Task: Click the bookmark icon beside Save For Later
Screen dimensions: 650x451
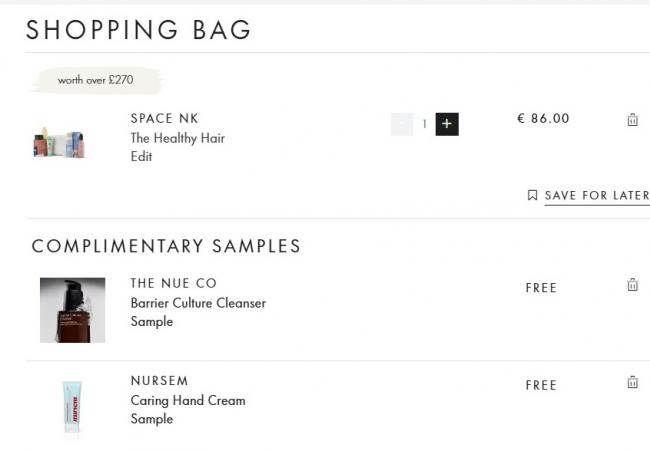Action: (532, 195)
